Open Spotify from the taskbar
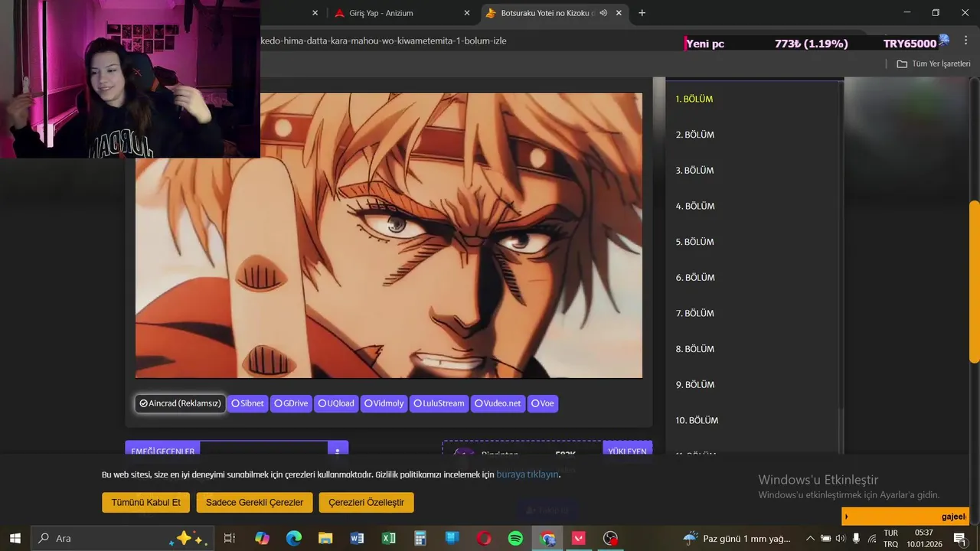This screenshot has height=551, width=980. [x=515, y=538]
